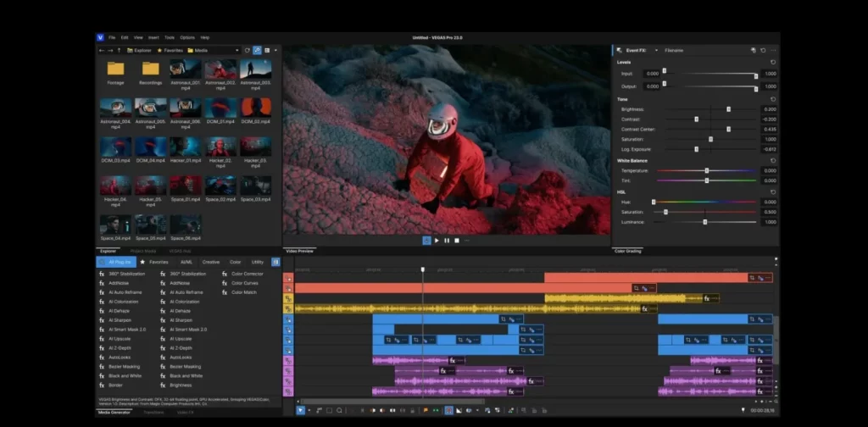Pause the video preview
This screenshot has height=427, width=868.
pyautogui.click(x=447, y=241)
